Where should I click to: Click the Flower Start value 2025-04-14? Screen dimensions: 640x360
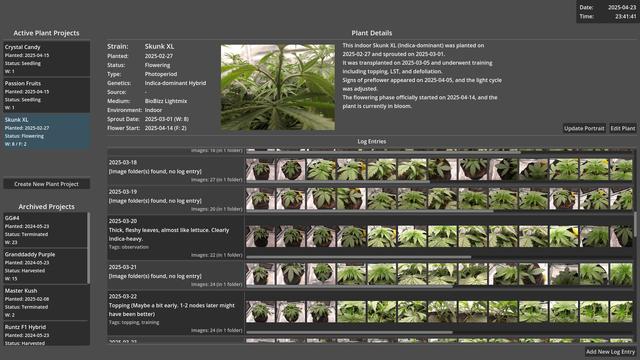tap(165, 128)
